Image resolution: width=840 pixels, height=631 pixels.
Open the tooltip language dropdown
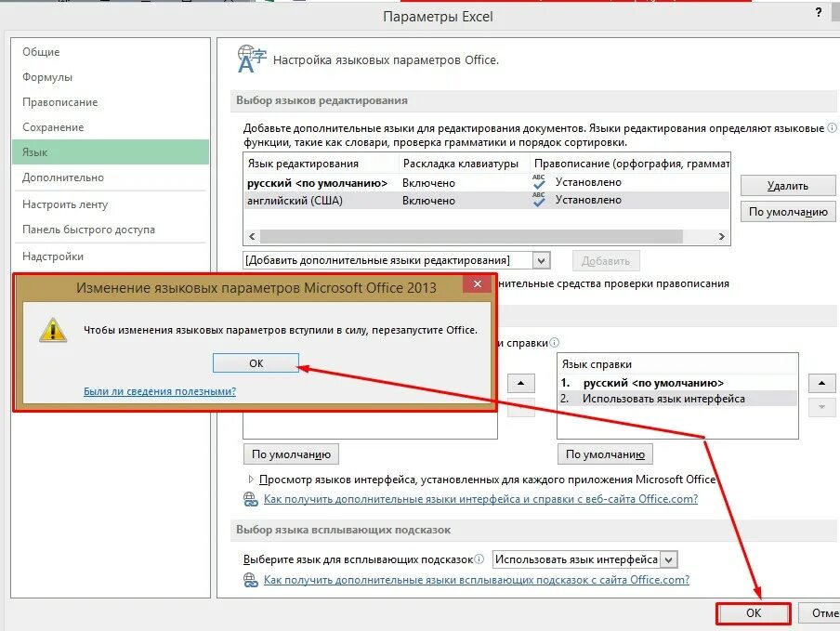(x=669, y=559)
